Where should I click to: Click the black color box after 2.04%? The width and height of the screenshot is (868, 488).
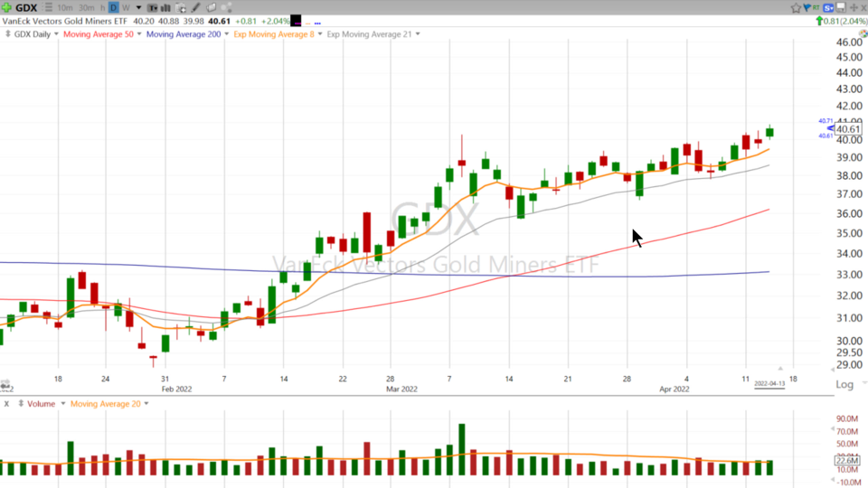click(297, 21)
